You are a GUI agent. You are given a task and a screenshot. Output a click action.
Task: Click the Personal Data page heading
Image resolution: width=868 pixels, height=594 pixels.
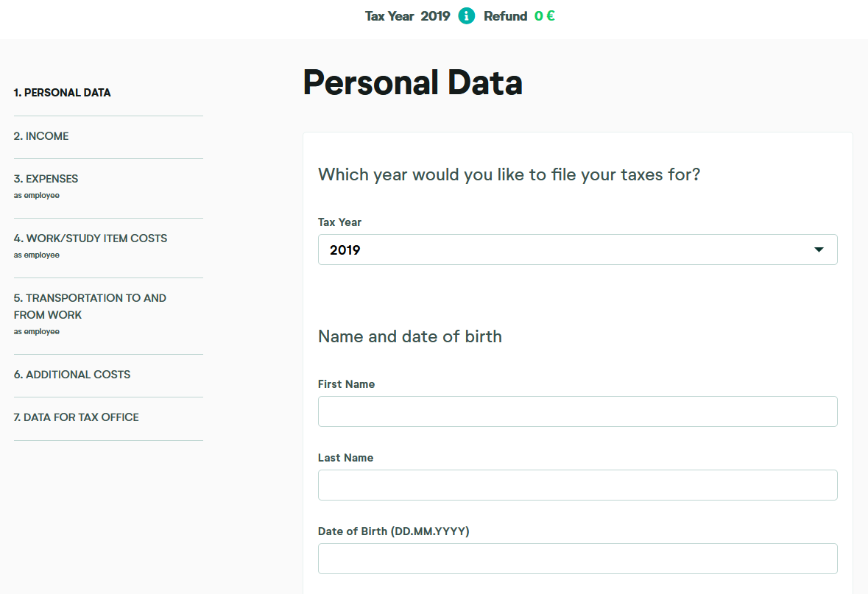click(412, 82)
